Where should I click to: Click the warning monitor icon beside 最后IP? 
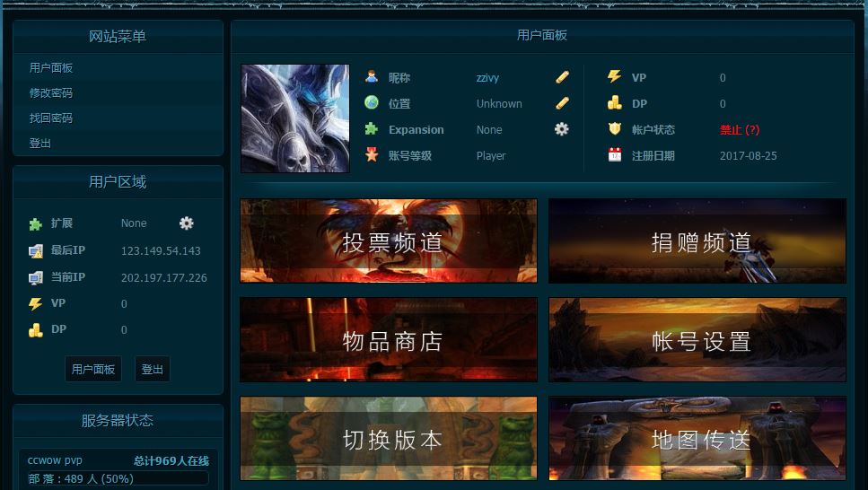(35, 250)
